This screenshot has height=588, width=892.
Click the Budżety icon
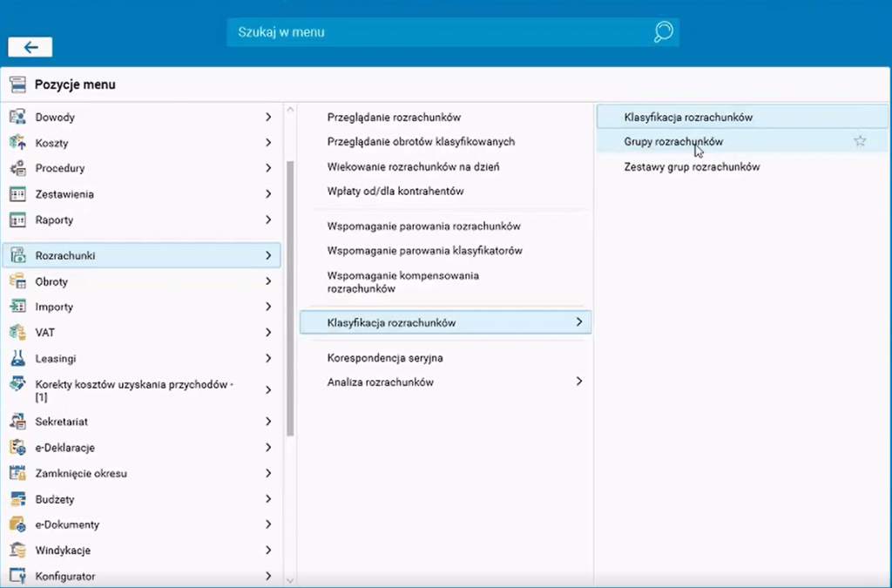17,499
